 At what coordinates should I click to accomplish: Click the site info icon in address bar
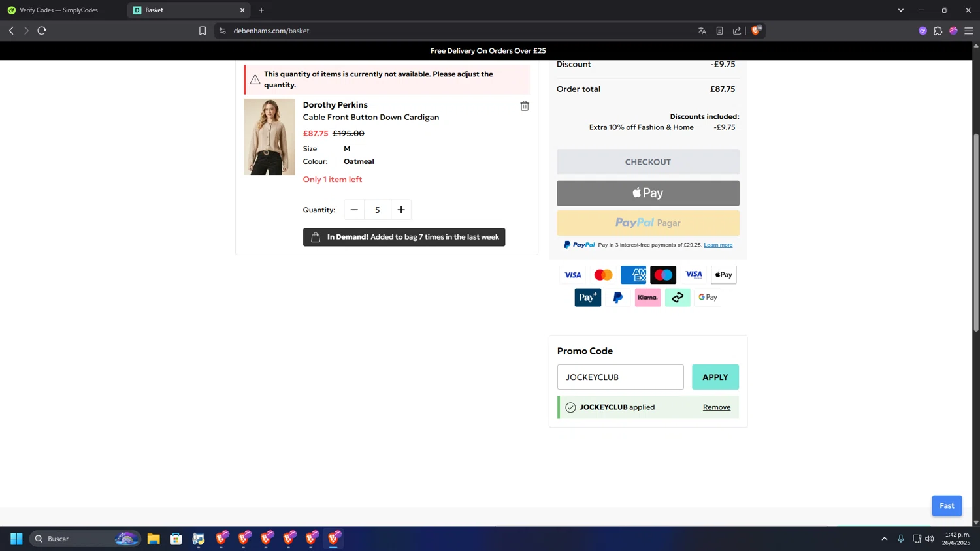click(222, 31)
